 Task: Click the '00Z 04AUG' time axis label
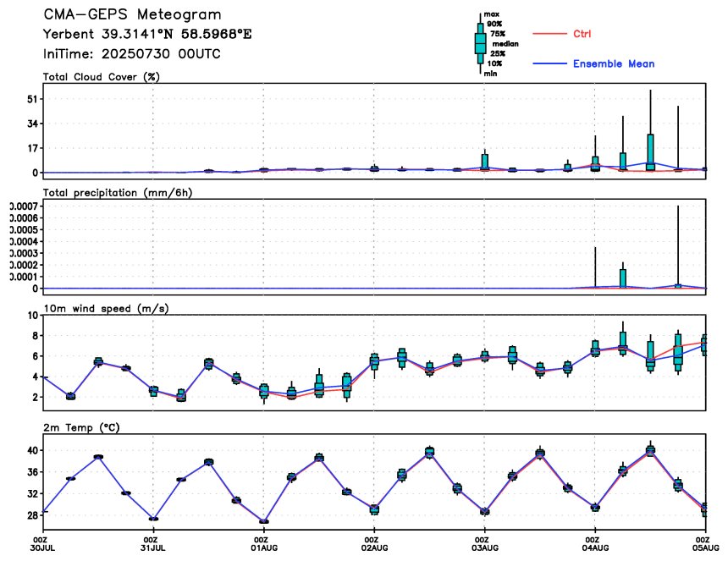point(596,544)
